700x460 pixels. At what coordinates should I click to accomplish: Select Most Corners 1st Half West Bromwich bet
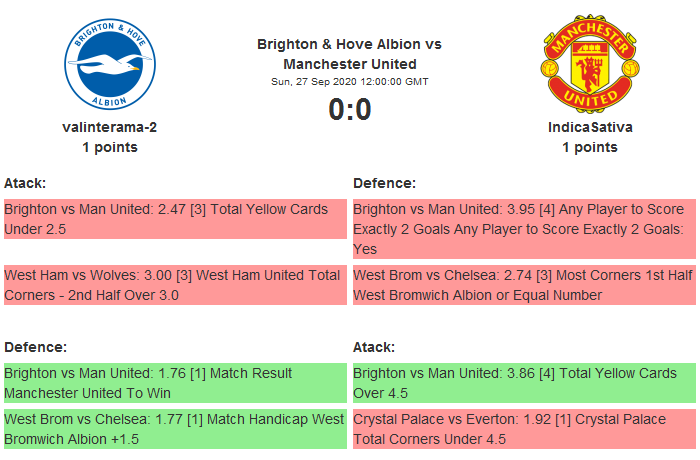pyautogui.click(x=524, y=285)
